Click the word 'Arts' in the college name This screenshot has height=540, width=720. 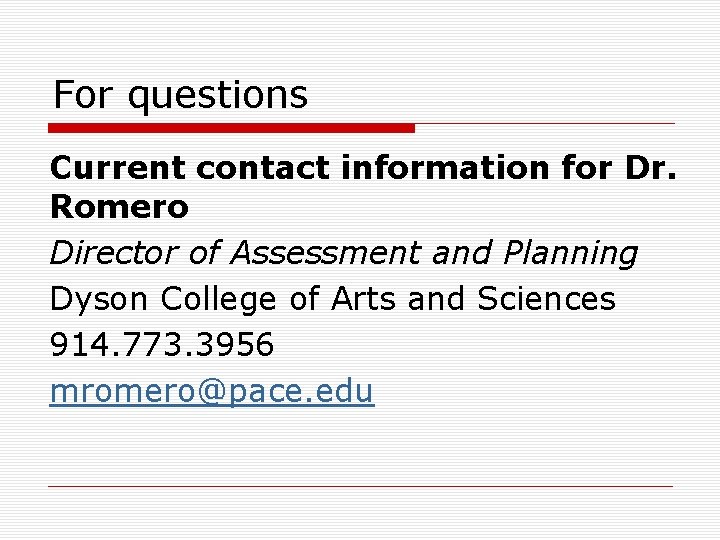[x=363, y=298]
